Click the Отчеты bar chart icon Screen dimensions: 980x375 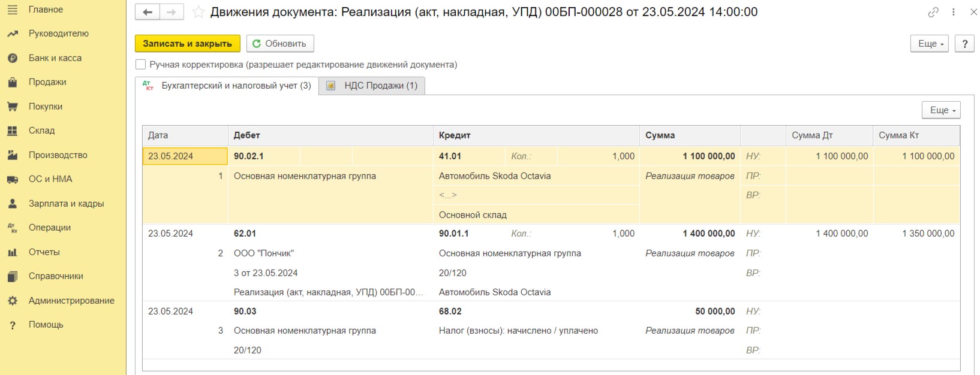point(12,252)
